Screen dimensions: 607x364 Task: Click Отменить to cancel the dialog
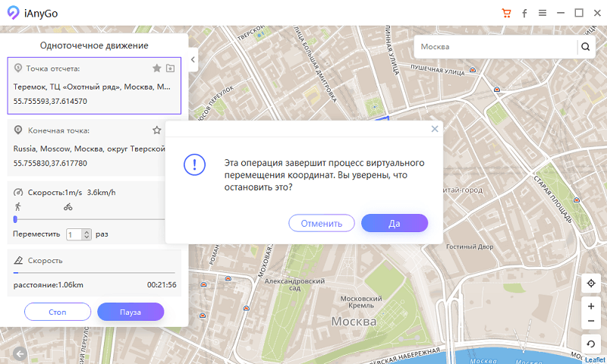click(321, 223)
